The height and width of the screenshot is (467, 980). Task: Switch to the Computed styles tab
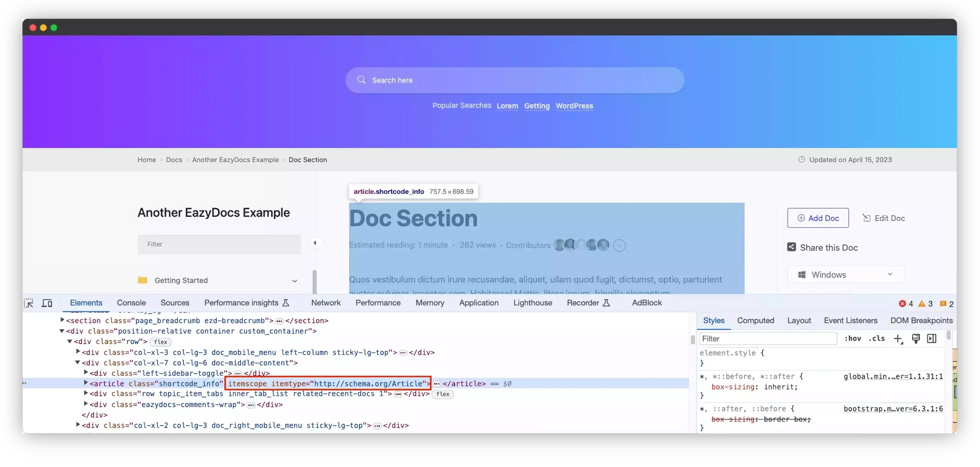[755, 321]
